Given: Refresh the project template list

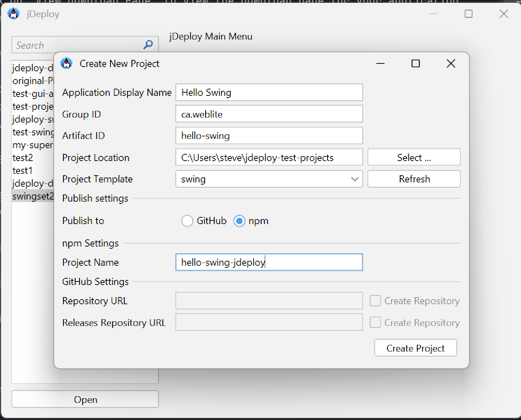Looking at the screenshot, I should 413,179.
